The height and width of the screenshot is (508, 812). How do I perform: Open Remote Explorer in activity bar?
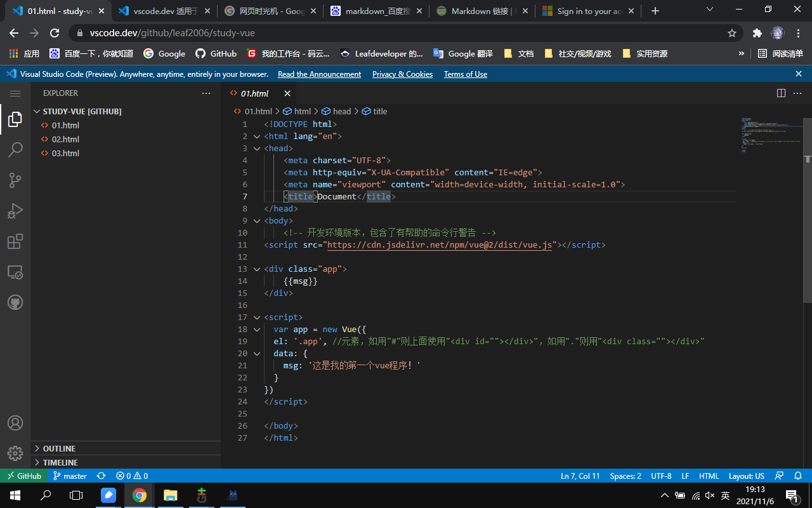click(x=15, y=272)
